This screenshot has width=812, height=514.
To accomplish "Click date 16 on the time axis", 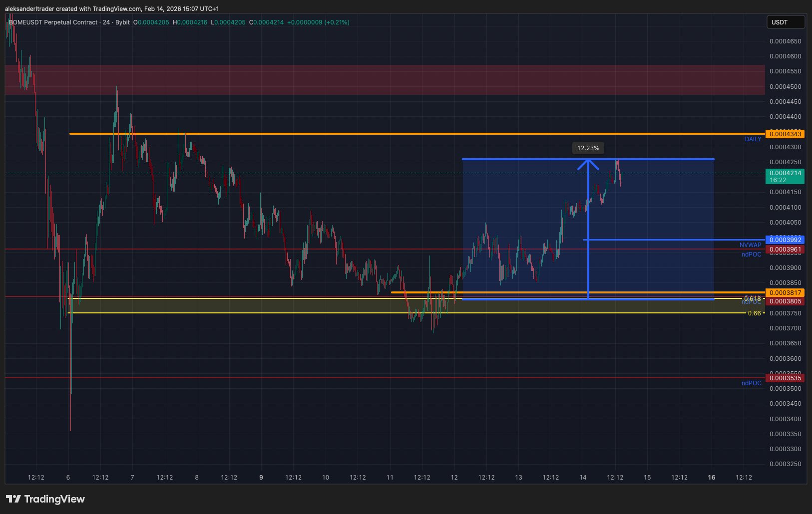I will coord(711,478).
